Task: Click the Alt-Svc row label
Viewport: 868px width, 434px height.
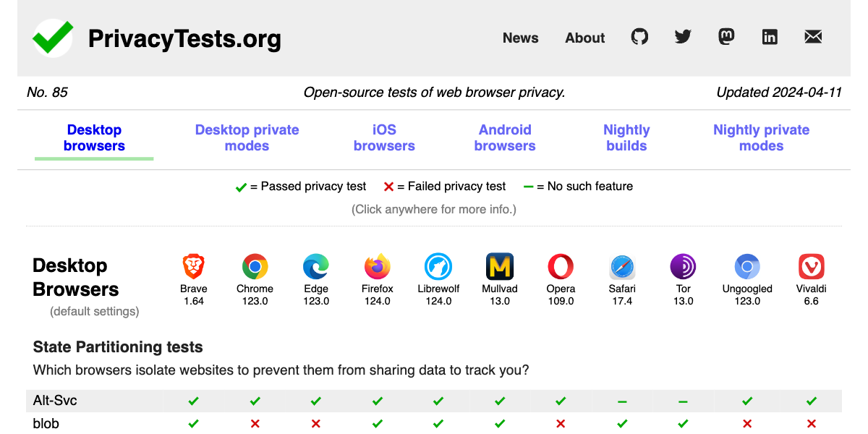Action: (54, 401)
